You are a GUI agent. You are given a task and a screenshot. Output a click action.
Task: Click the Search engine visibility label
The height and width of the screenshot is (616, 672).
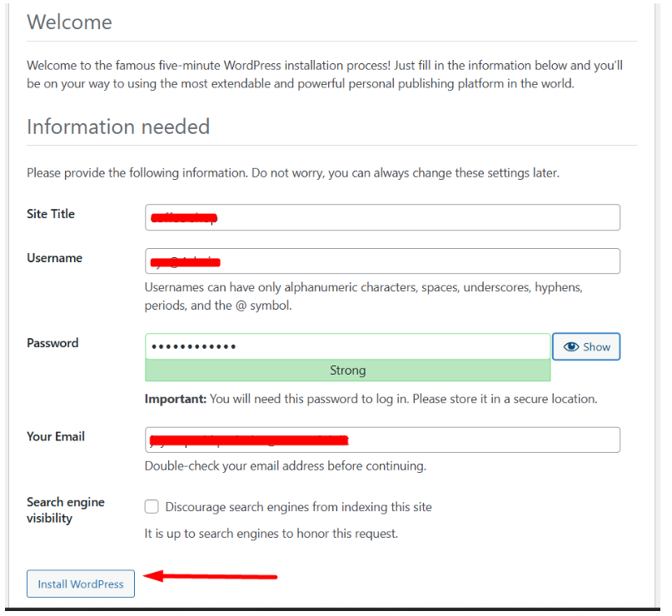tap(65, 509)
